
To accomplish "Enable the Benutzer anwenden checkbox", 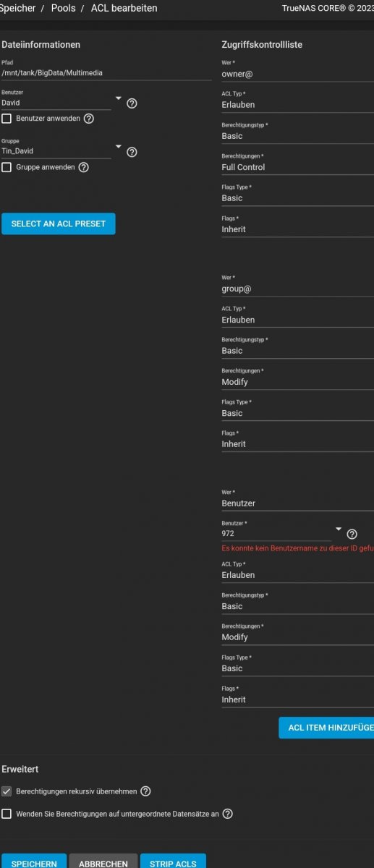I will tap(7, 119).
